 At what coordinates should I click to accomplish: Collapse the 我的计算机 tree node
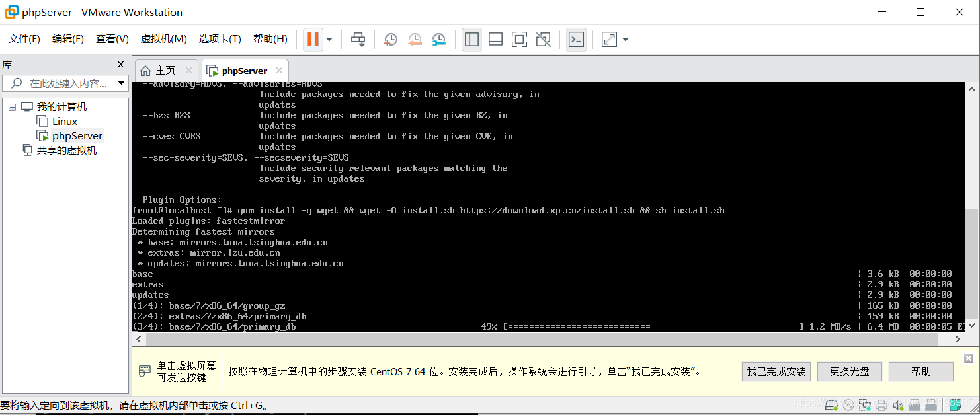(12, 106)
